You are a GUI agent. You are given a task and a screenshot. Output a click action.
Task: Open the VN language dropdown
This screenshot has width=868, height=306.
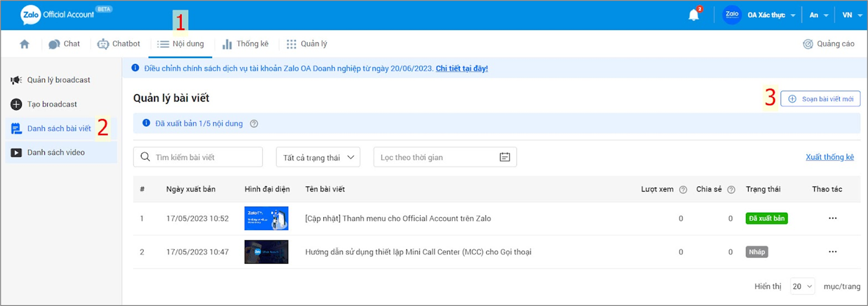[x=852, y=15]
